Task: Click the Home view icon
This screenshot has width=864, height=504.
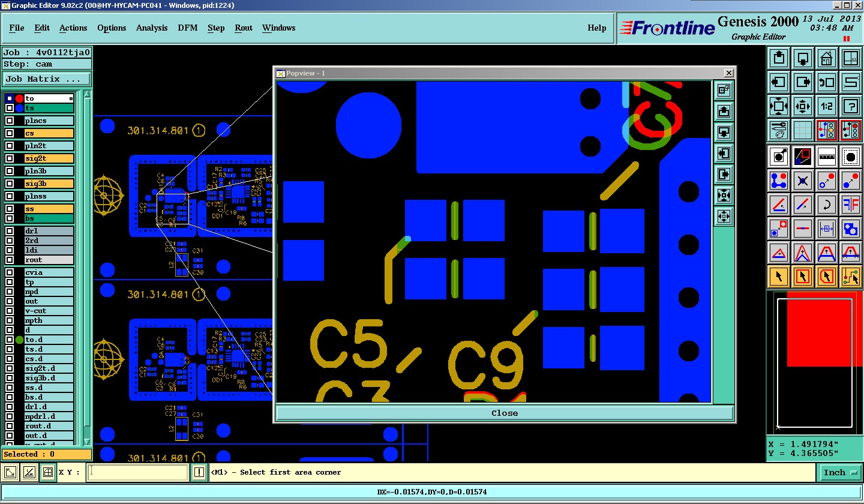Action: (827, 58)
